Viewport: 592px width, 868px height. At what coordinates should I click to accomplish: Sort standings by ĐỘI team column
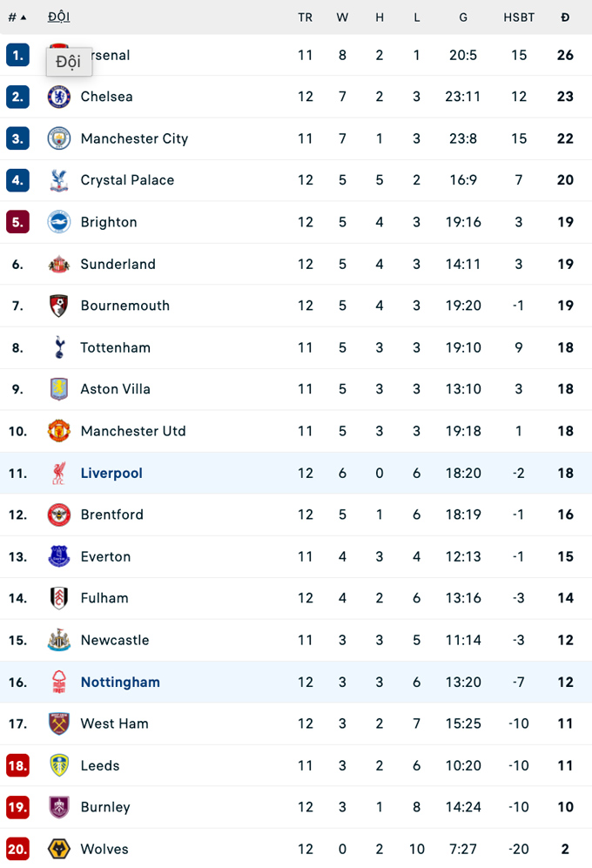point(58,17)
